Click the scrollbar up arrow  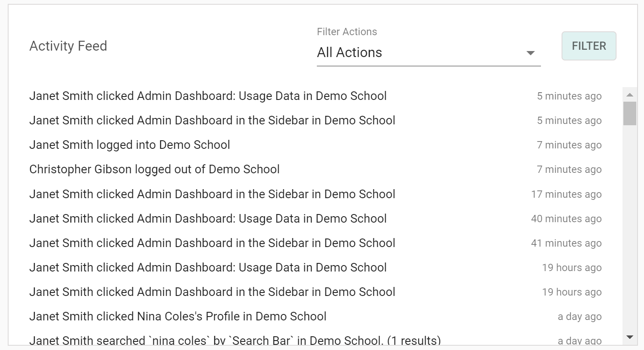click(630, 95)
